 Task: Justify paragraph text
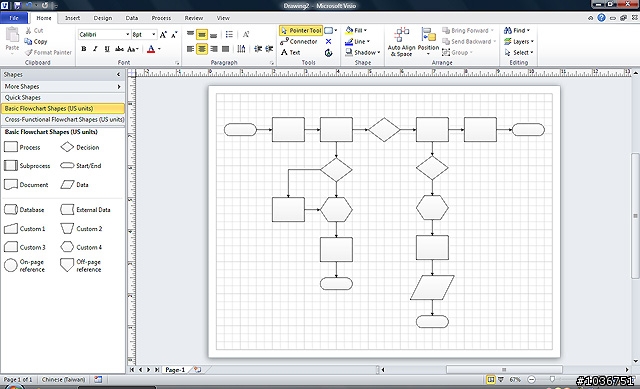click(225, 49)
